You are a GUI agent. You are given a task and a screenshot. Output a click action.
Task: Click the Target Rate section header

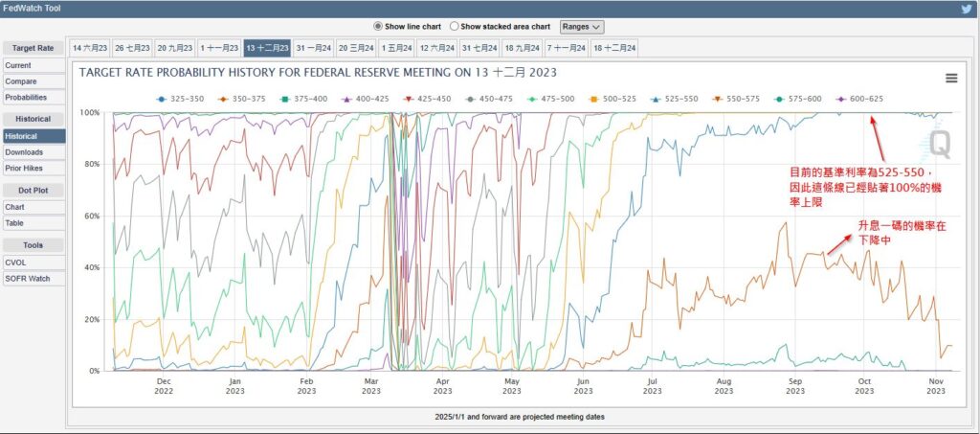coord(33,48)
